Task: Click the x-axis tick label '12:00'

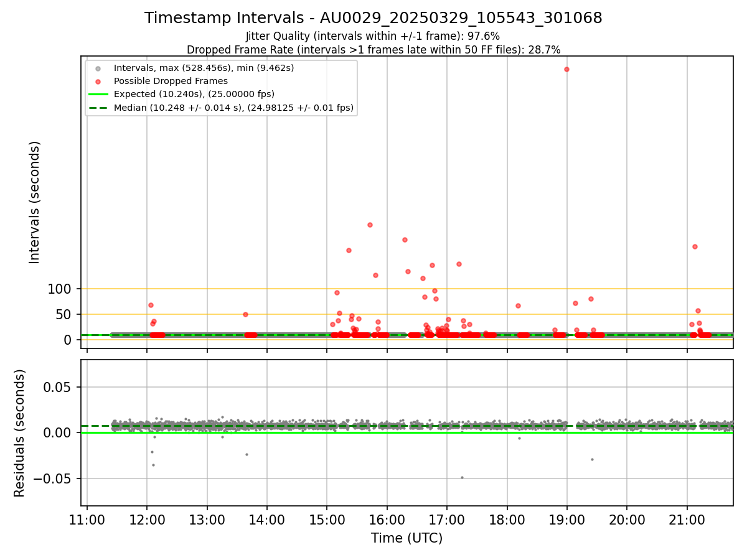Action: (147, 519)
